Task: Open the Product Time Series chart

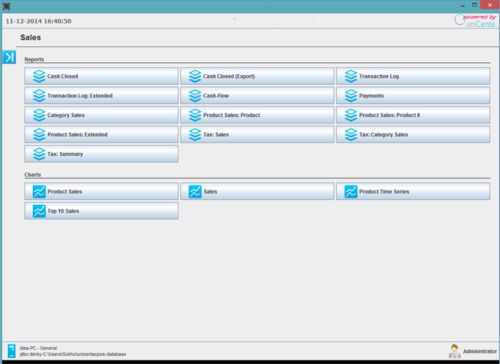Action: click(x=413, y=192)
